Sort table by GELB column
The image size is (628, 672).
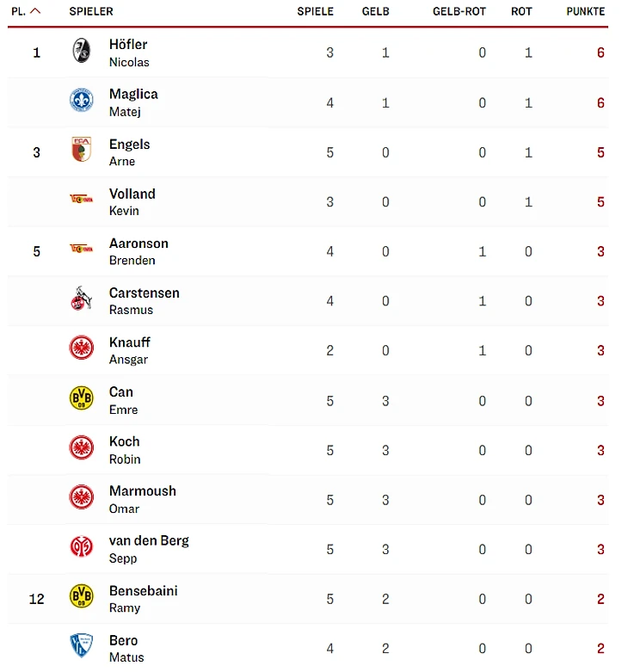(375, 11)
